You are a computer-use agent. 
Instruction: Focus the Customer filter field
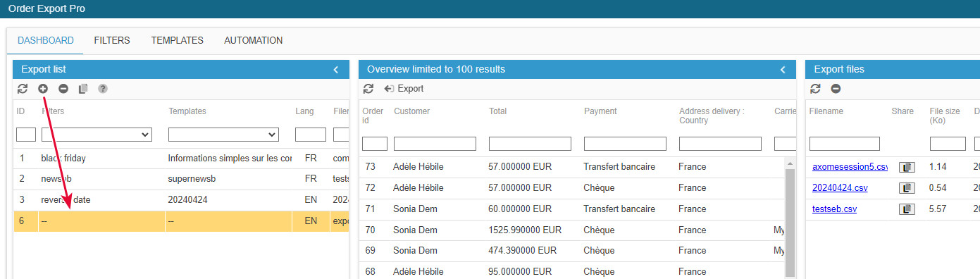point(435,144)
